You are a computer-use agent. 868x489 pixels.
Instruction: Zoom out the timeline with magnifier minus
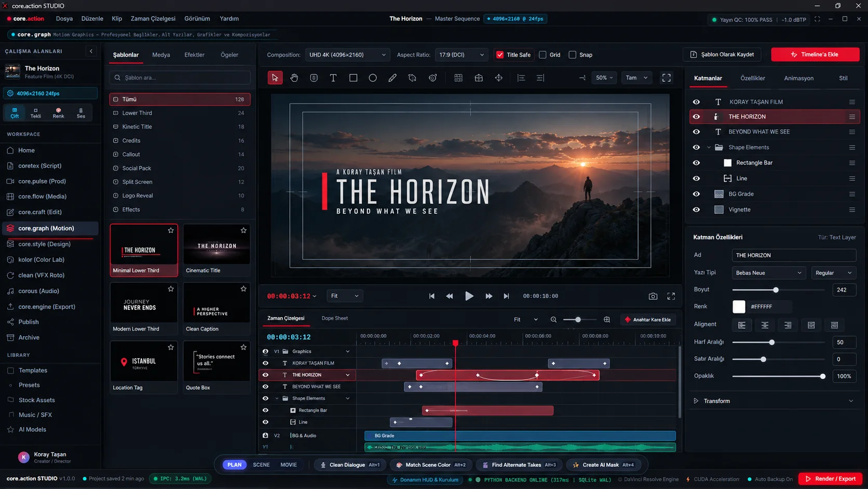(x=553, y=320)
